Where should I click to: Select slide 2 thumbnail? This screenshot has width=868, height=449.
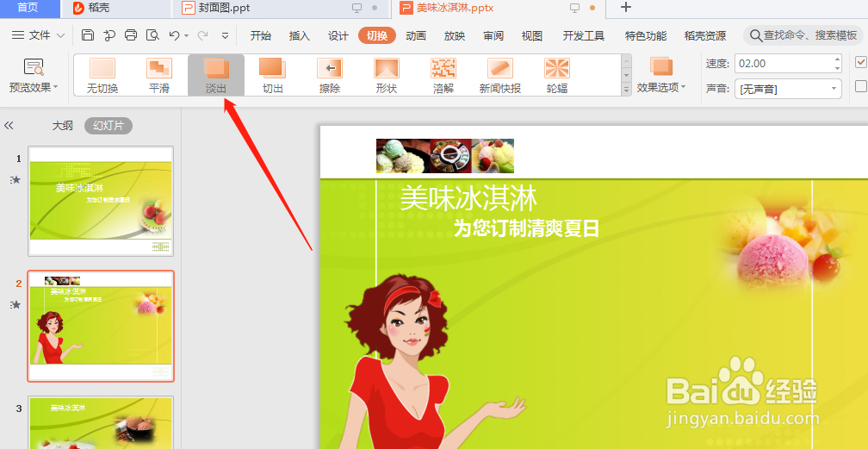(101, 326)
